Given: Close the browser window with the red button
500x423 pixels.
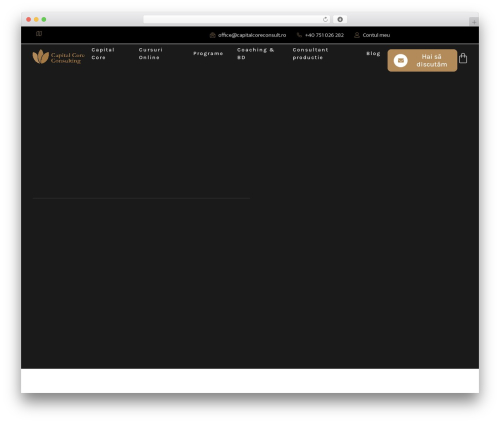Looking at the screenshot, I should [x=29, y=19].
